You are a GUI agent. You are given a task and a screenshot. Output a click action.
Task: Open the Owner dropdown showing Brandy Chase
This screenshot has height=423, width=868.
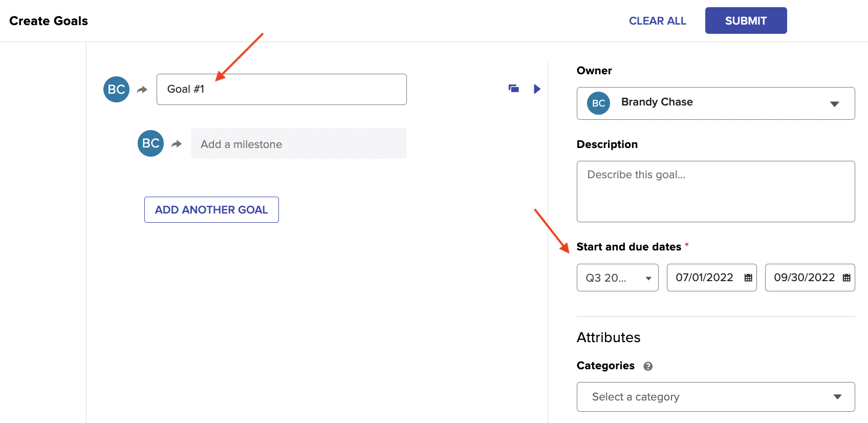[x=715, y=103]
